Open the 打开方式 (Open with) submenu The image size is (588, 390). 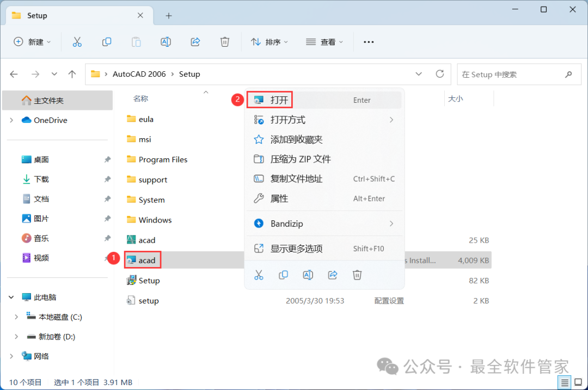point(324,120)
